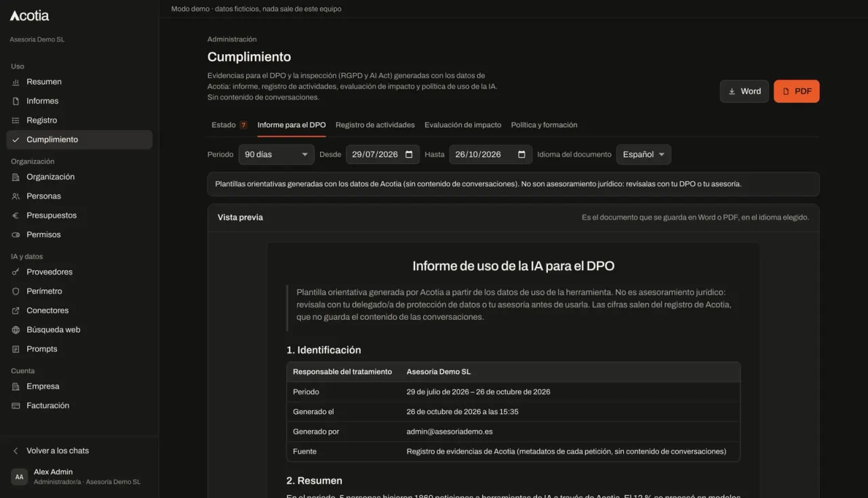Click the 'Vista previa' panel title
The image size is (868, 498).
(x=240, y=217)
